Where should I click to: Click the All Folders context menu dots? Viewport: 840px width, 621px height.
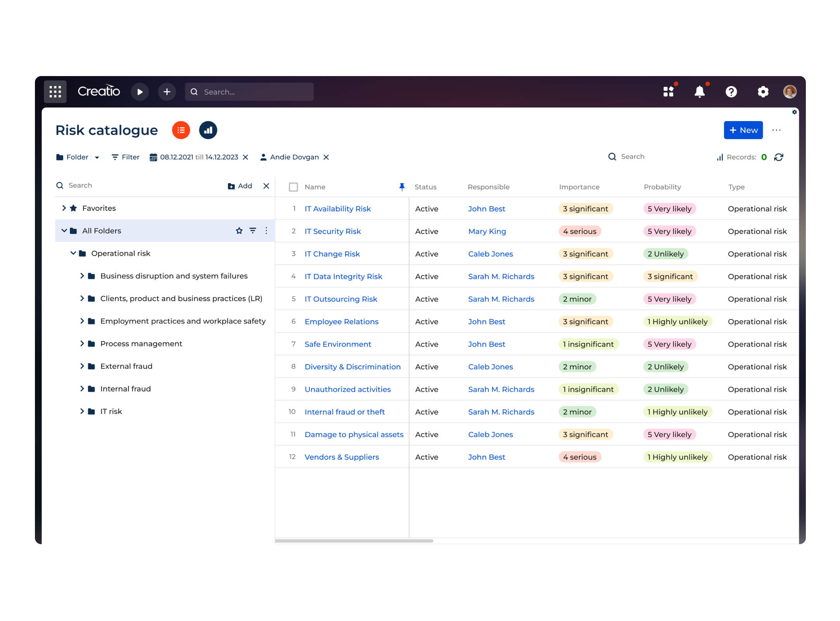tap(267, 230)
